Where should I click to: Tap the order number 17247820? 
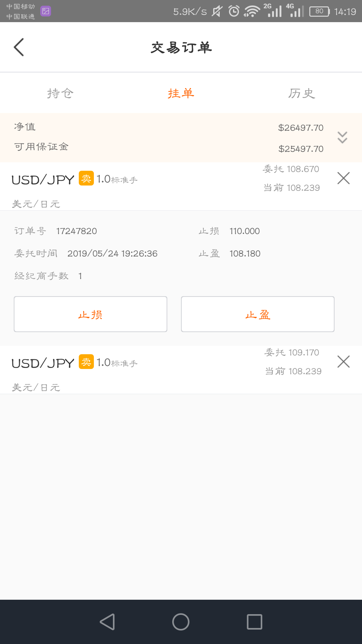[x=76, y=231]
